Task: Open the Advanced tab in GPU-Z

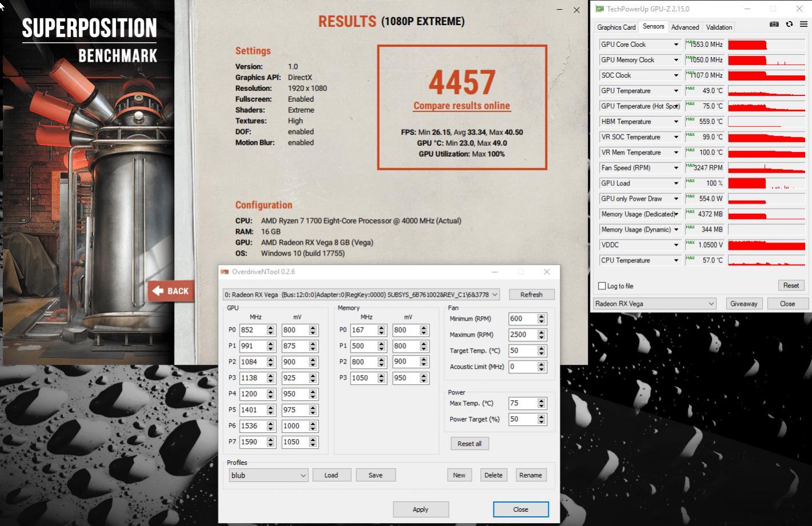Action: [x=685, y=27]
